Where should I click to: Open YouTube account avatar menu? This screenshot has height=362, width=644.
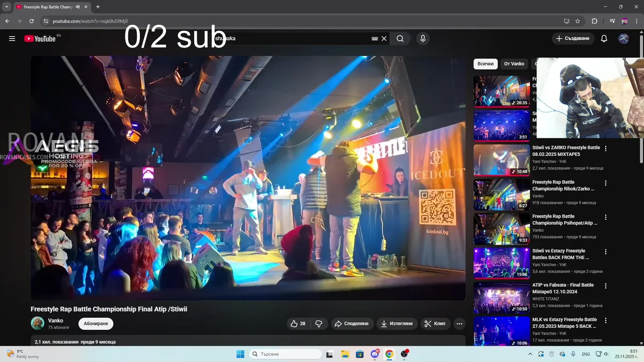coord(623,39)
